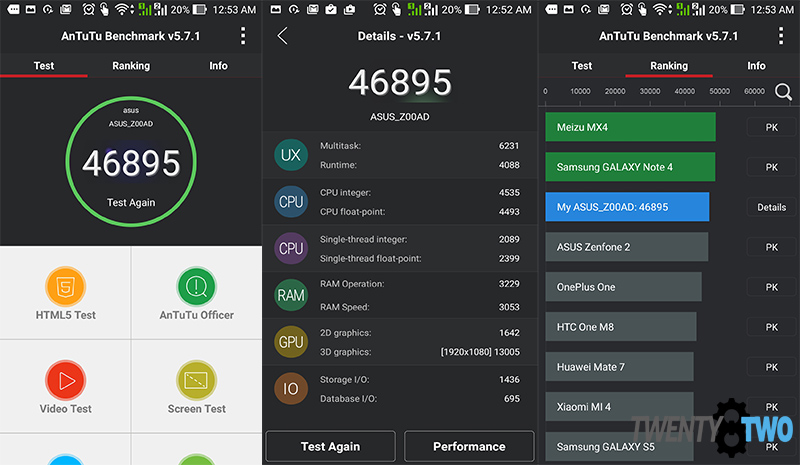This screenshot has height=465, width=800.
Task: Tap the 46895 score on Details screen
Action: (400, 83)
